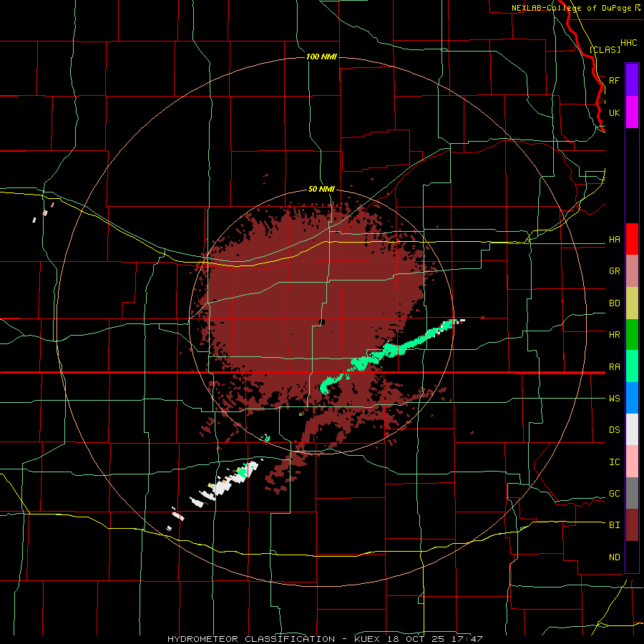Select the GR pinkish-brown legend swatch
Viewport: 644px width, 644px height.
(632, 271)
